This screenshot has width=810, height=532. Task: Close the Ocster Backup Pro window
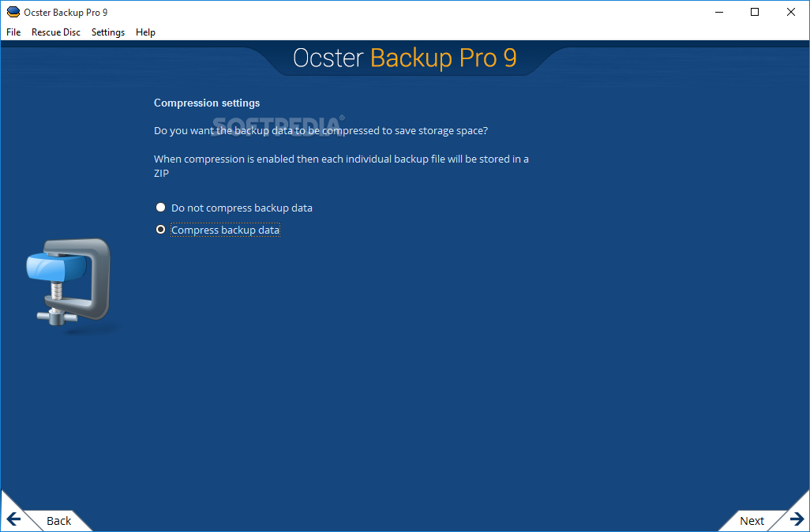[791, 12]
